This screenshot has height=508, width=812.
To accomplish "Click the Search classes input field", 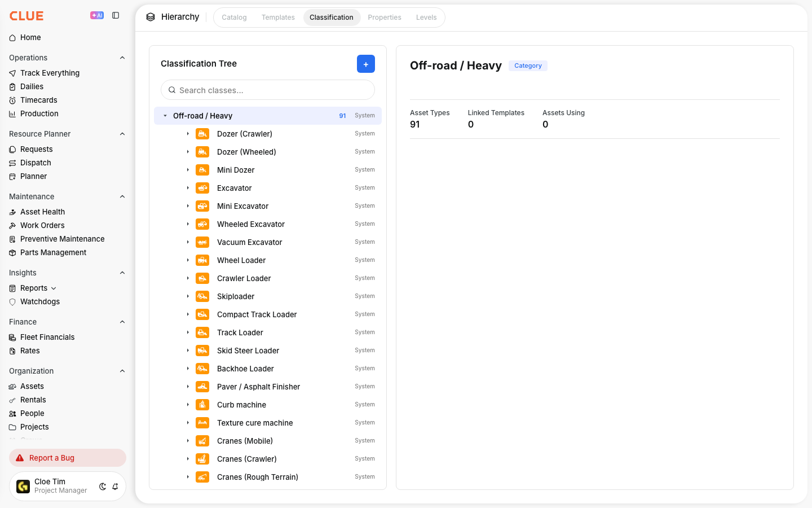I will click(x=268, y=90).
